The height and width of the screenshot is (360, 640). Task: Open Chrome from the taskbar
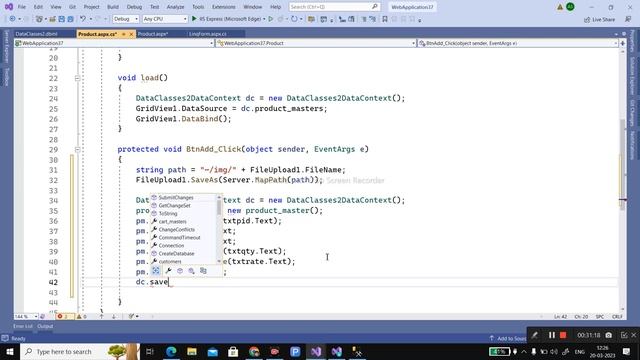click(x=254, y=351)
